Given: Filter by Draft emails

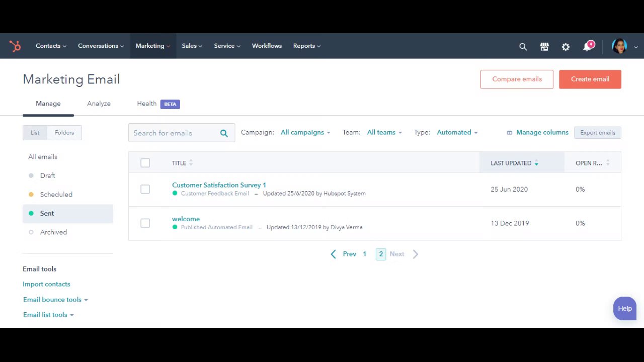Looking at the screenshot, I should point(48,175).
